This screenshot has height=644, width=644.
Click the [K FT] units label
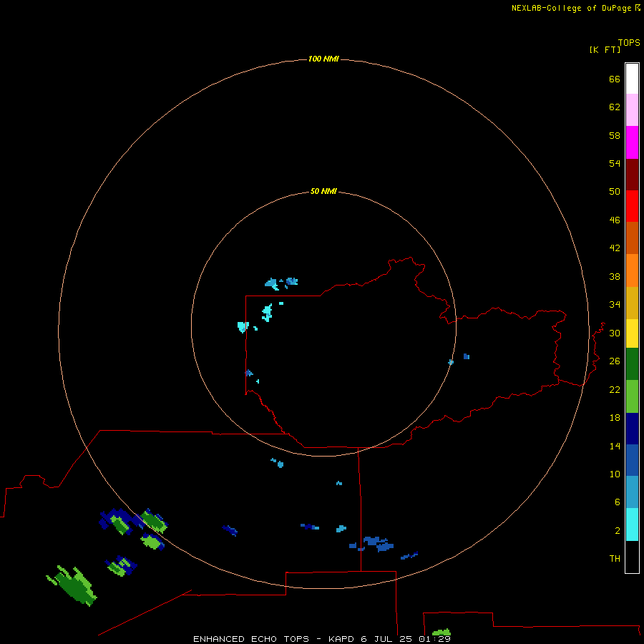(605, 49)
